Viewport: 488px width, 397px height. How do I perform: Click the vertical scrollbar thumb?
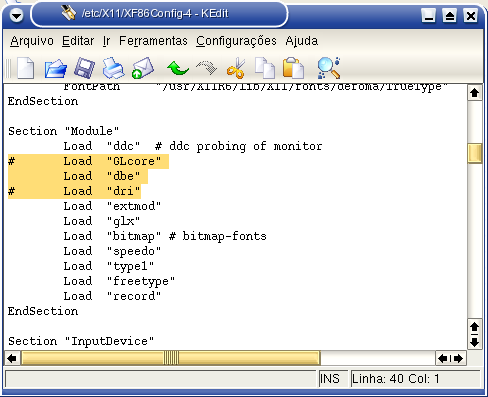point(475,153)
